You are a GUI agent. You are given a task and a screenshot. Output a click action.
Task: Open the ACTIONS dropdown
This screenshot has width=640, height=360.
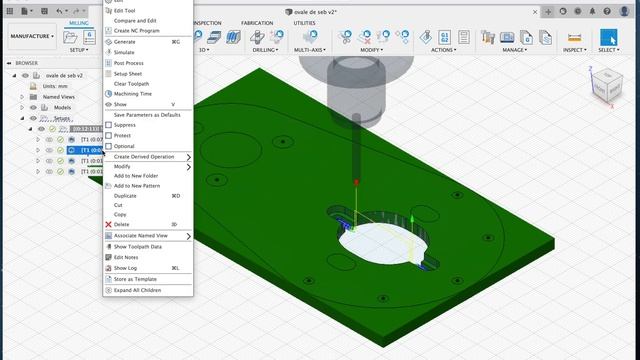click(x=444, y=50)
